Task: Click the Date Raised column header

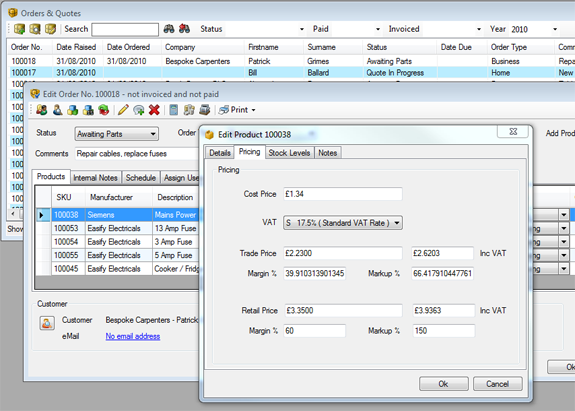Action: point(77,47)
